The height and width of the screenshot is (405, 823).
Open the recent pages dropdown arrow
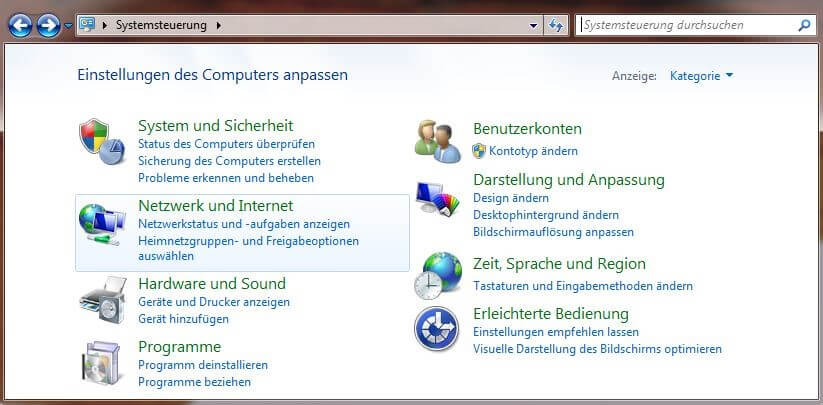(x=68, y=25)
